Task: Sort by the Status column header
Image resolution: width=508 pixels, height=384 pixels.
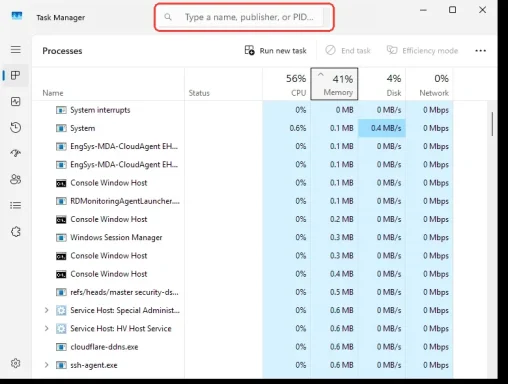Action: pos(223,84)
